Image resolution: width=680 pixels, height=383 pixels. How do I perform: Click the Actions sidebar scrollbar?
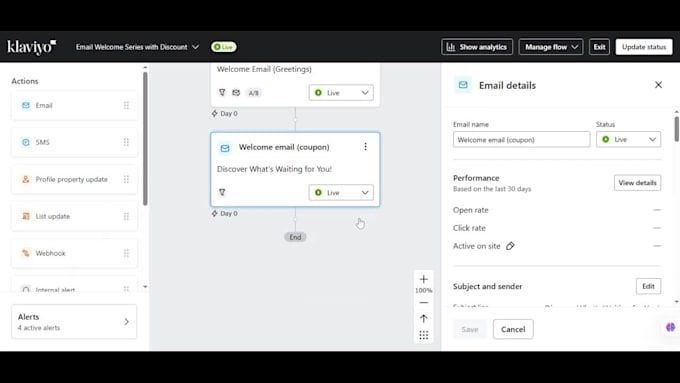(x=145, y=139)
